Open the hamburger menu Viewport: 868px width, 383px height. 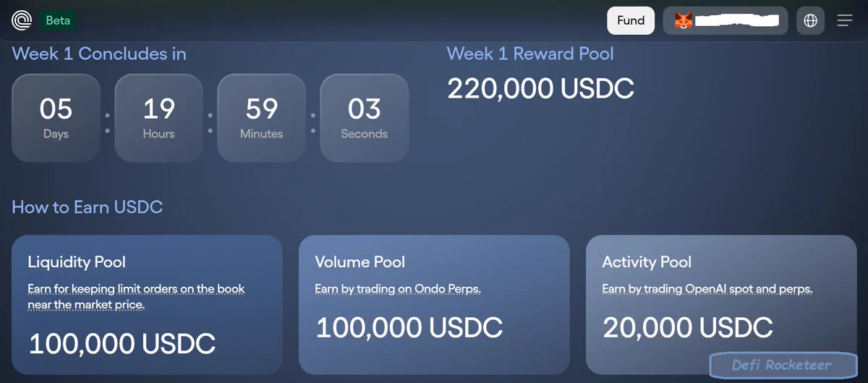[x=844, y=20]
